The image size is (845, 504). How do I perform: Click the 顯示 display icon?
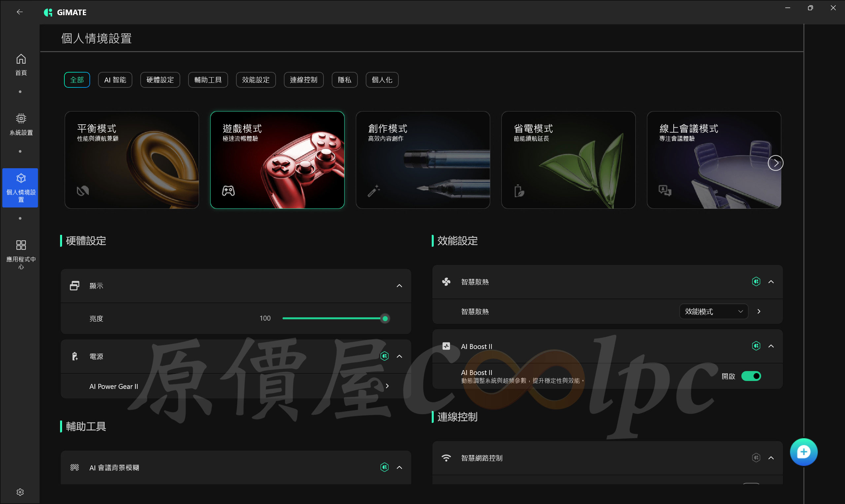(x=75, y=286)
